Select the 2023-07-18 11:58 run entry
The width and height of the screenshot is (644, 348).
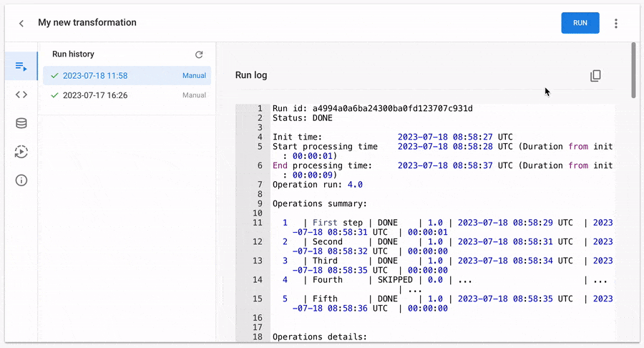tap(127, 76)
